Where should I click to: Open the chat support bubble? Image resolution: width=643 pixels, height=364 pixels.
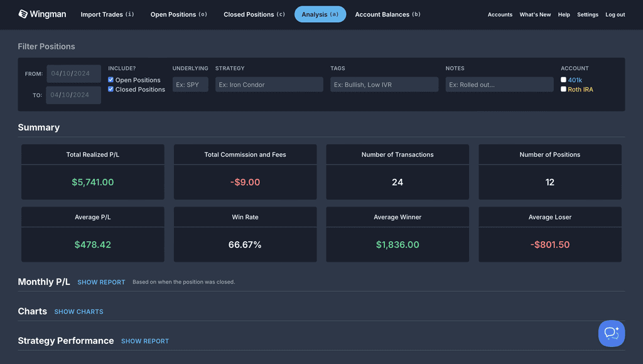click(611, 333)
